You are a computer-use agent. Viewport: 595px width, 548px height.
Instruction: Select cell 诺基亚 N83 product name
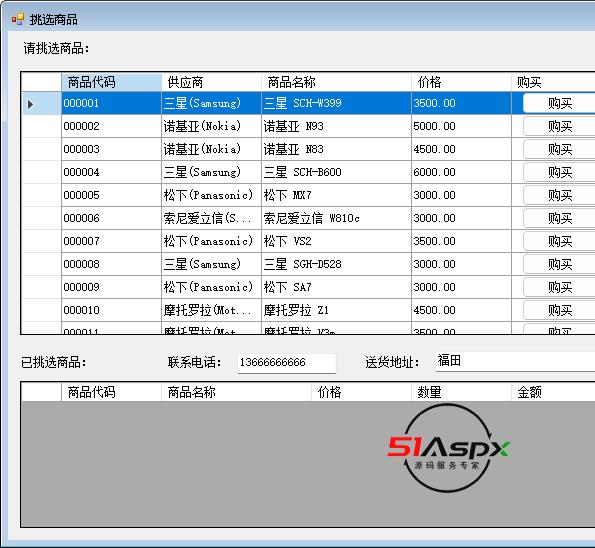336,149
